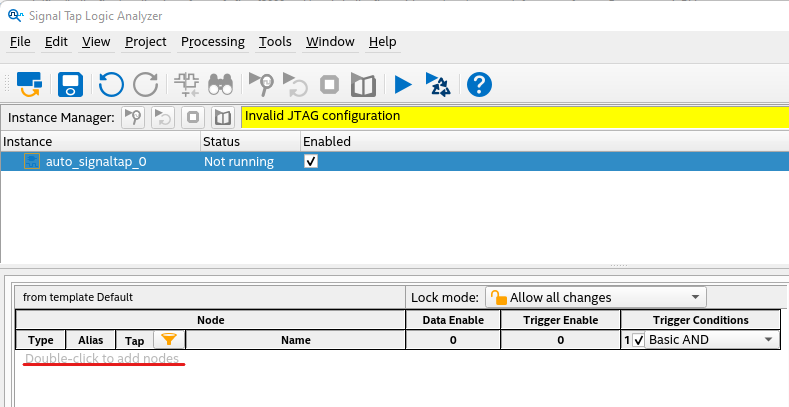Click the orange filter funnel icon
Image resolution: width=789 pixels, height=407 pixels.
click(169, 340)
